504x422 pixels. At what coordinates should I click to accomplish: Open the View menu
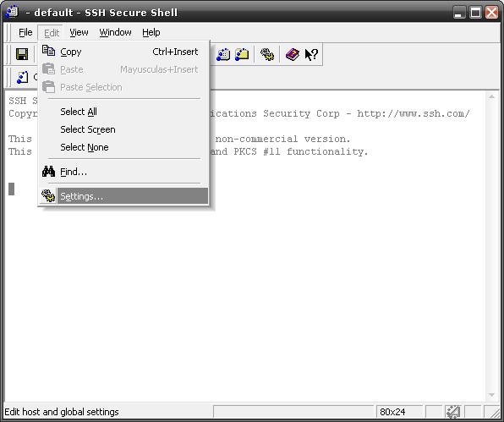(x=79, y=32)
